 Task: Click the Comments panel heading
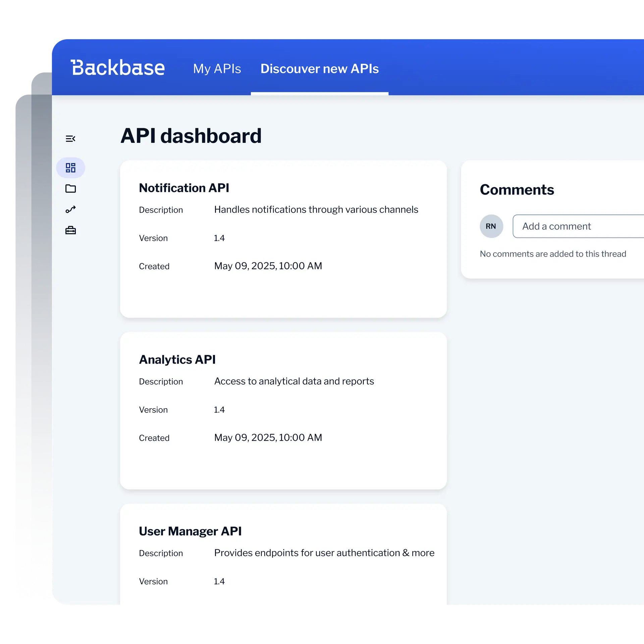517,190
